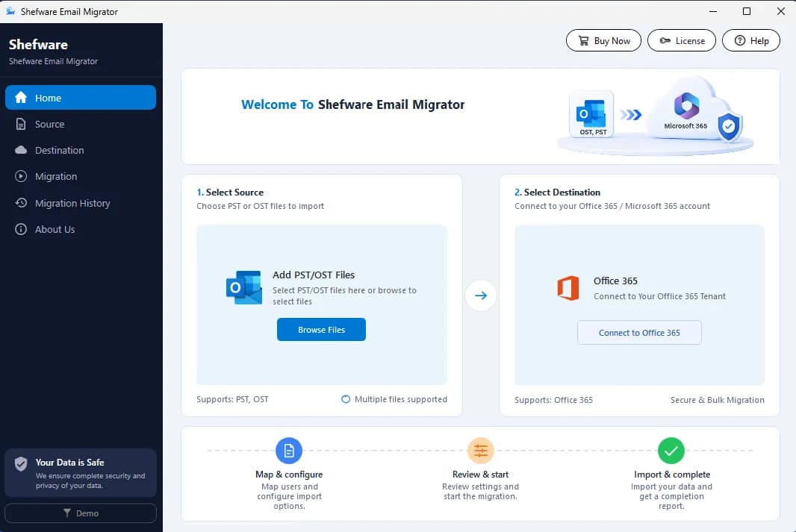The width and height of the screenshot is (796, 532).
Task: Click the Shefware app icon in title bar
Action: click(x=10, y=11)
